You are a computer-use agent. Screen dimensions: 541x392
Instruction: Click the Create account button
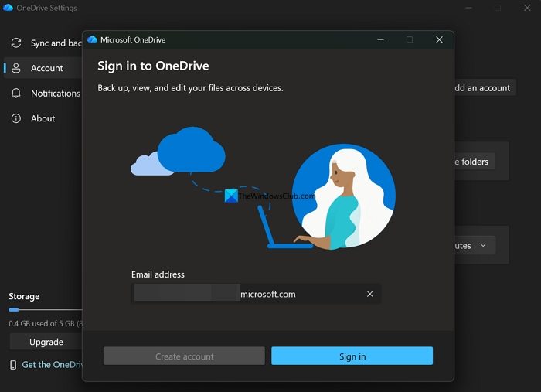[x=184, y=356]
